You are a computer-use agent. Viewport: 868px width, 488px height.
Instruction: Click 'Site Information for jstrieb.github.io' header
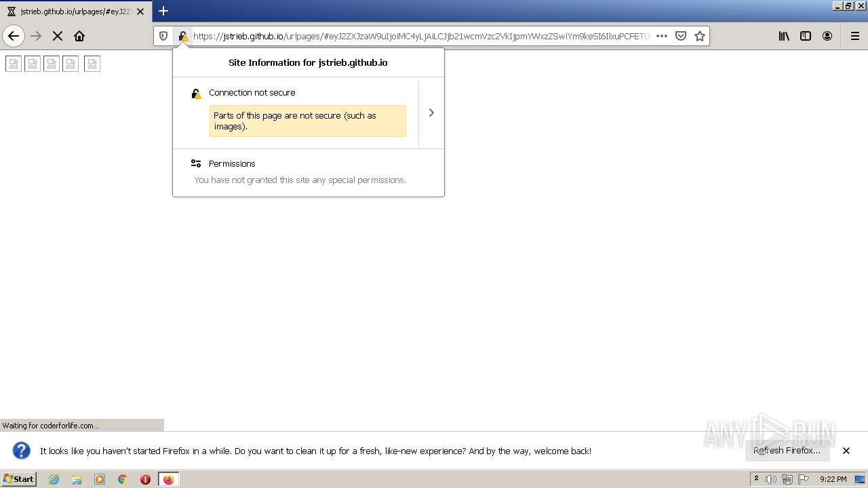click(308, 62)
